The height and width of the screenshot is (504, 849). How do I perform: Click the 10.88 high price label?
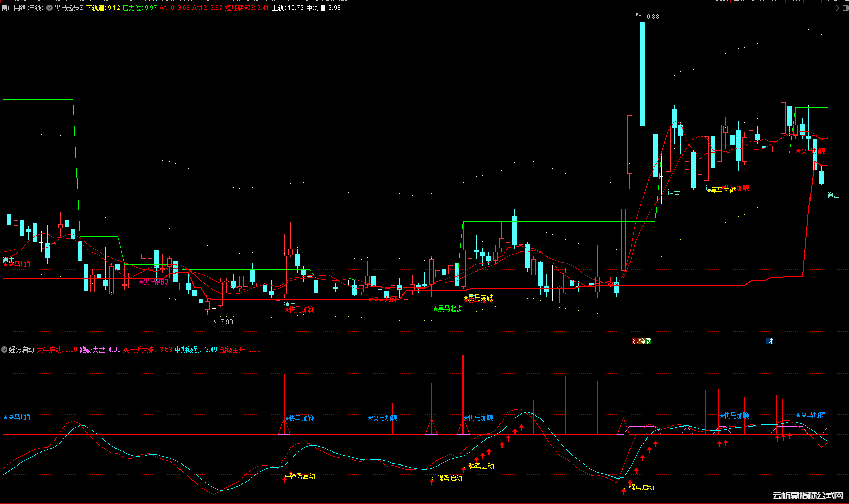650,17
